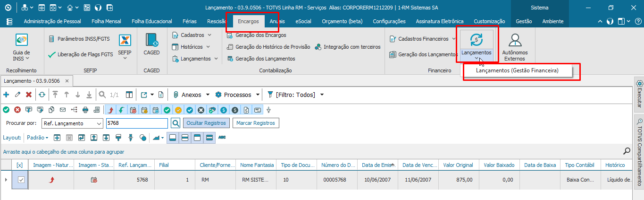Open the [Filtro: Todos] filter dropdown
This screenshot has width=644, height=200.
click(322, 95)
